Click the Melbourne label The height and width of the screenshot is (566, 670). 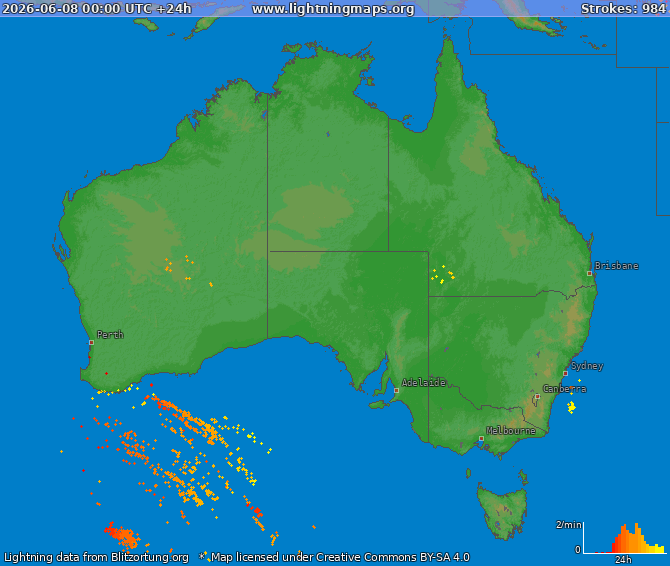(511, 431)
